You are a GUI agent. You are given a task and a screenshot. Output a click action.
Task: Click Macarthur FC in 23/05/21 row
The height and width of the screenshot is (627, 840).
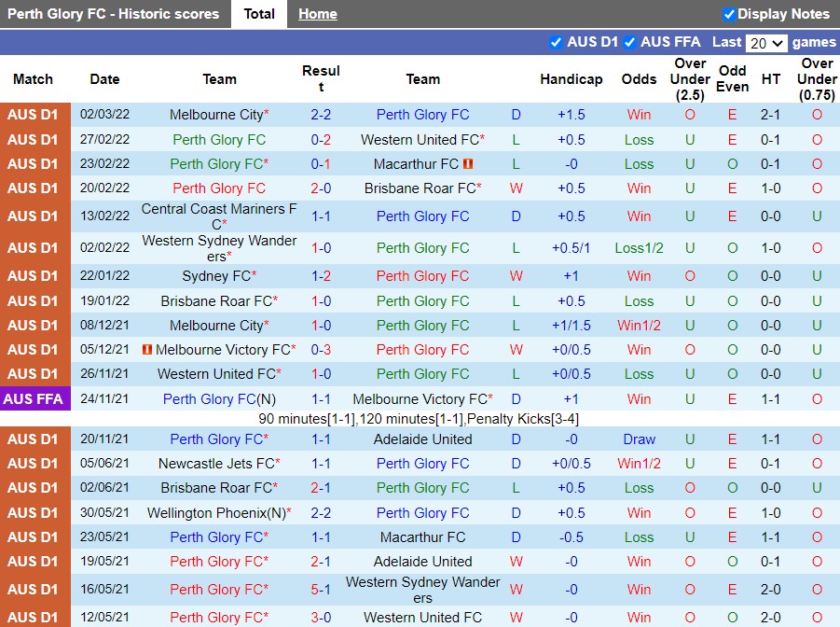(422, 537)
